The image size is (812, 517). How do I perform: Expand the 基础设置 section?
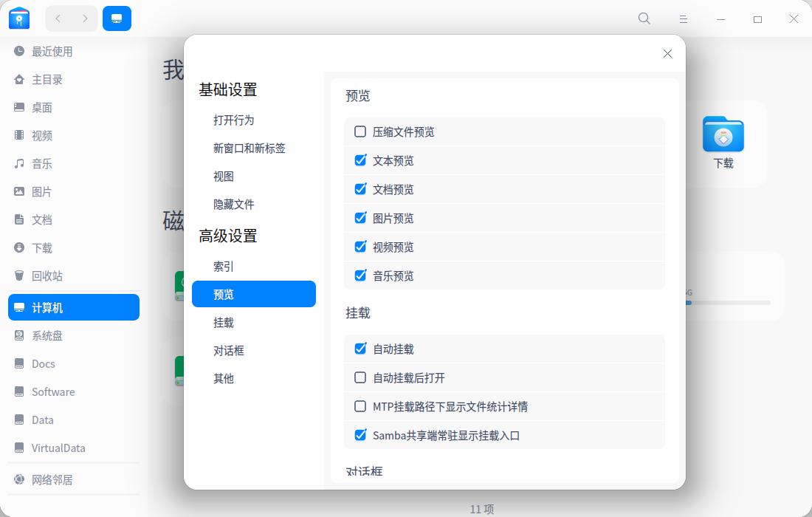click(227, 89)
